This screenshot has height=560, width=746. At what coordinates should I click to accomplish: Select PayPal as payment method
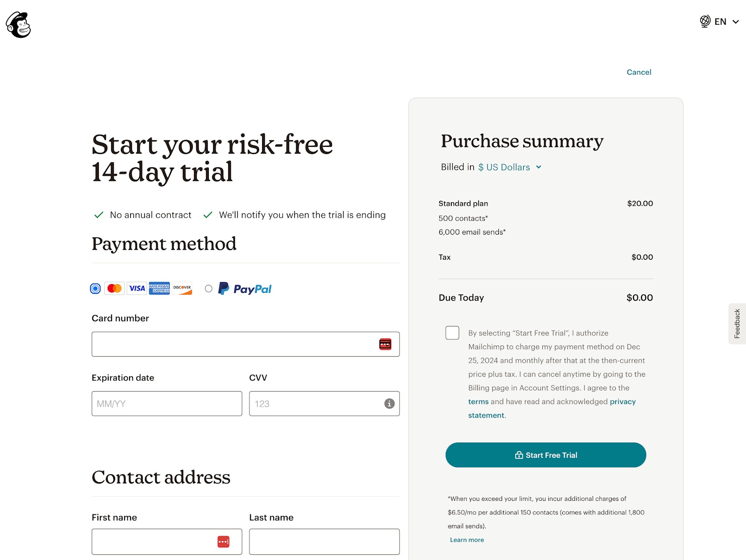click(208, 288)
